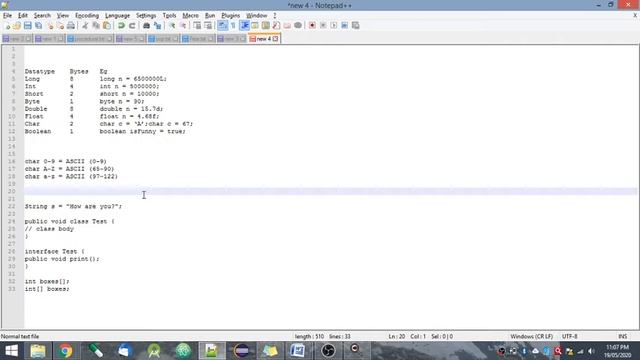This screenshot has width=640, height=360.
Task: Open the Plugins menu
Action: click(x=231, y=16)
